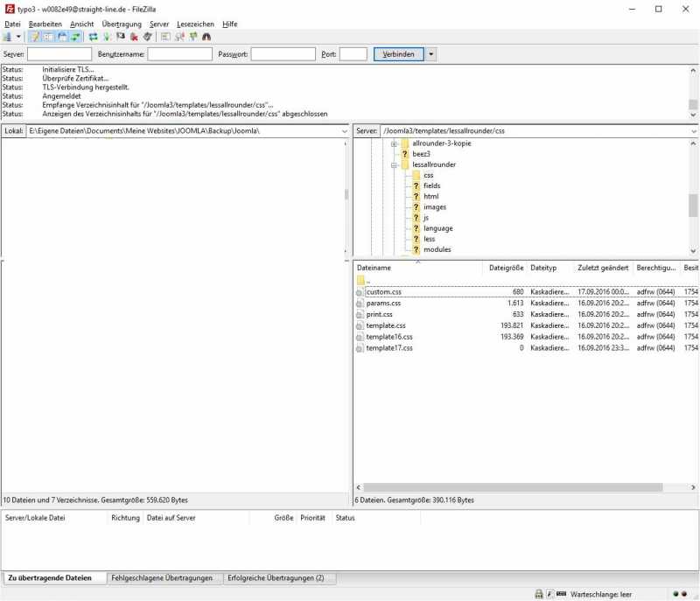Viewport: 700px width, 601px height.
Task: Open the directory listing filters icon
Action: point(165,37)
